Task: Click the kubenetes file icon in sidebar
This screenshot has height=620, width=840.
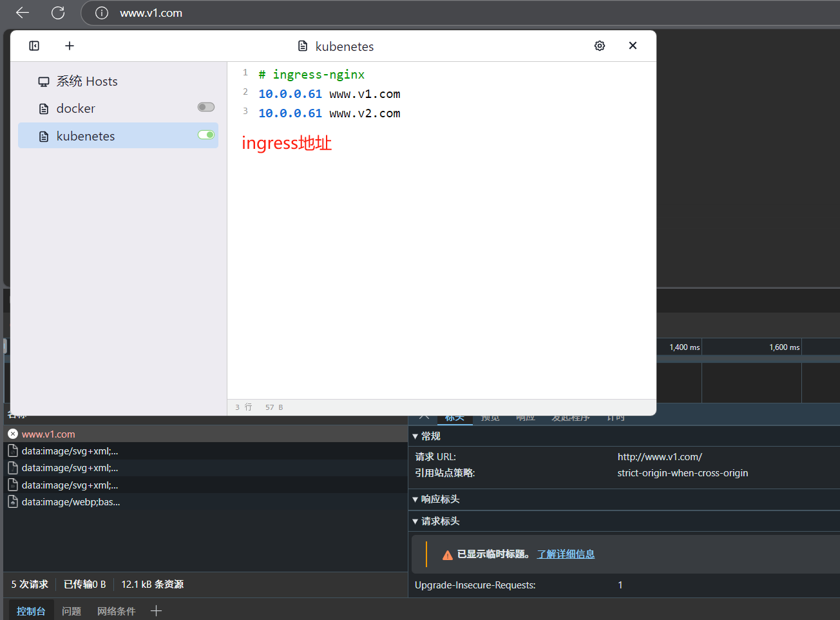Action: coord(44,137)
